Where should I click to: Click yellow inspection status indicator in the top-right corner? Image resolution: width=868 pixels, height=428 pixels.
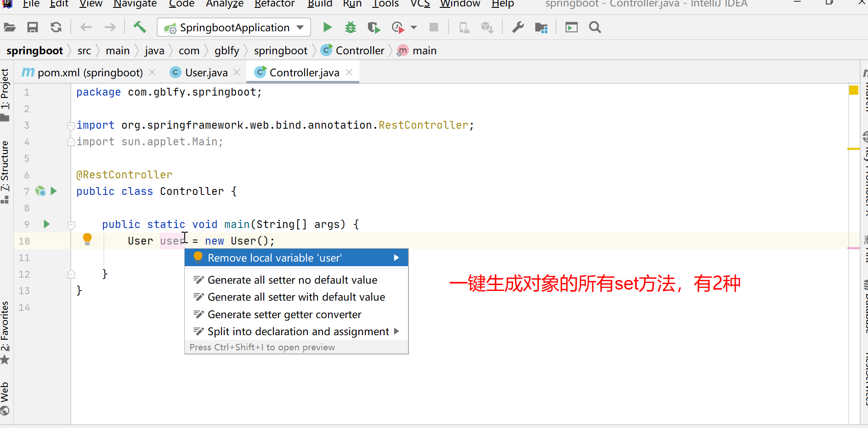(x=854, y=90)
